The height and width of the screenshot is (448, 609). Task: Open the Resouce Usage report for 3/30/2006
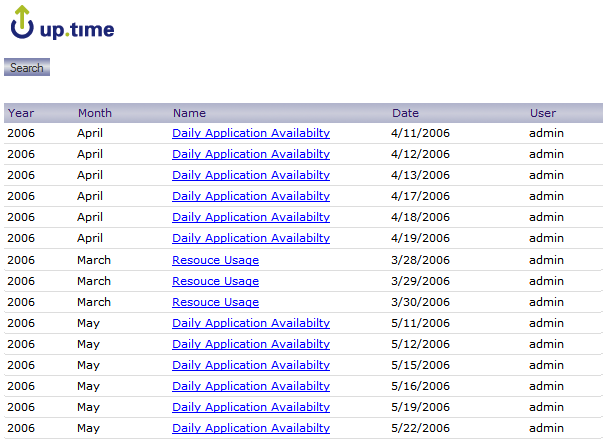pos(216,302)
